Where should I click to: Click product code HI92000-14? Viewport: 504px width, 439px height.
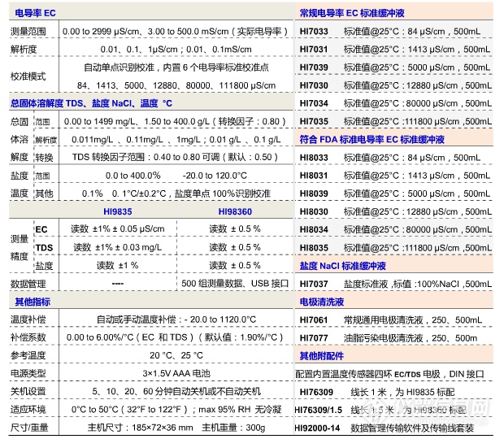coord(317,428)
